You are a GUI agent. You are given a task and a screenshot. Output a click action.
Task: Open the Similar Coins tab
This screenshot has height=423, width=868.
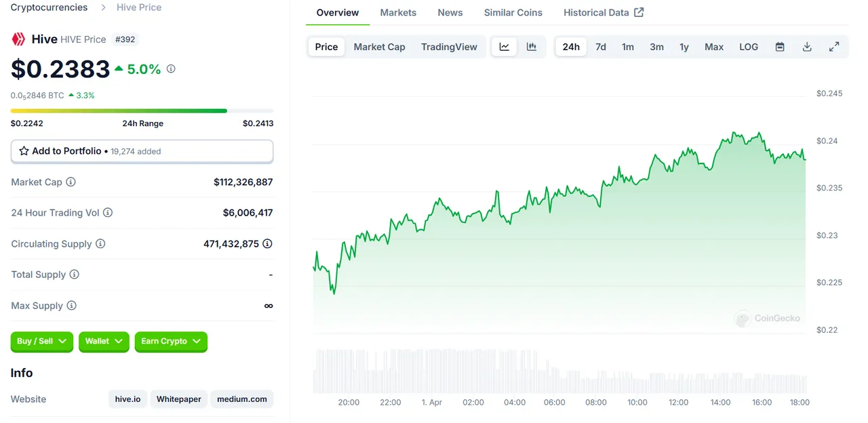point(513,12)
